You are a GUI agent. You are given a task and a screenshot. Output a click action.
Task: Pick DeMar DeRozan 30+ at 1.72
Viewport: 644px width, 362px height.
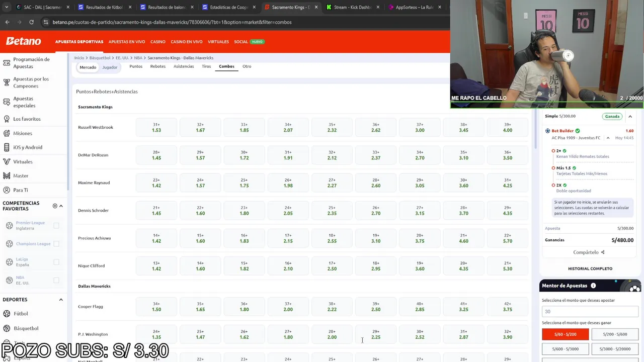click(244, 155)
